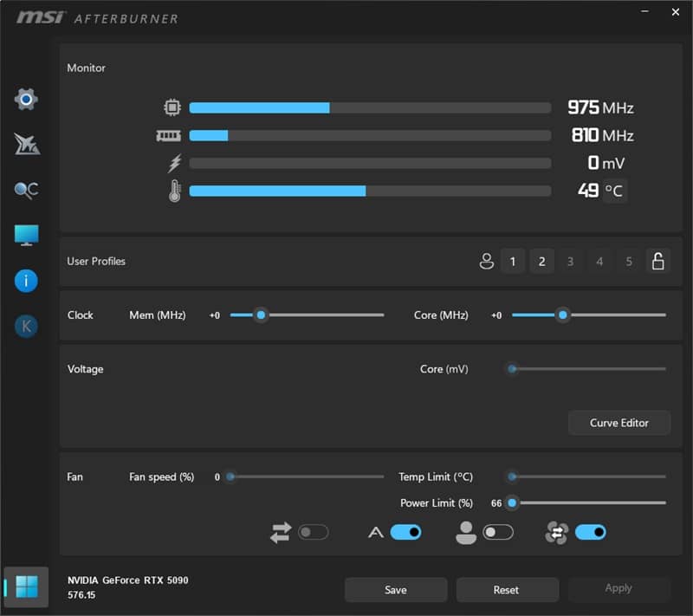Click the Mem (MHz) clock slider handle
The image size is (693, 616).
tap(262, 315)
